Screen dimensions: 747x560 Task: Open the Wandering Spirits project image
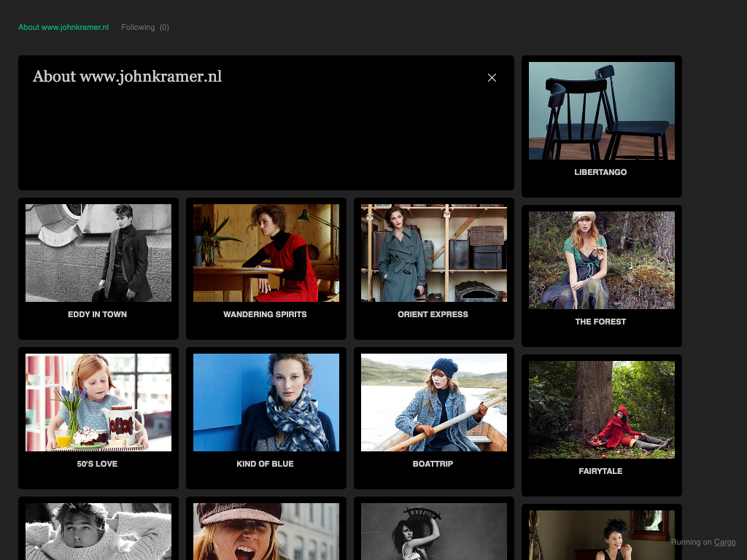266,253
